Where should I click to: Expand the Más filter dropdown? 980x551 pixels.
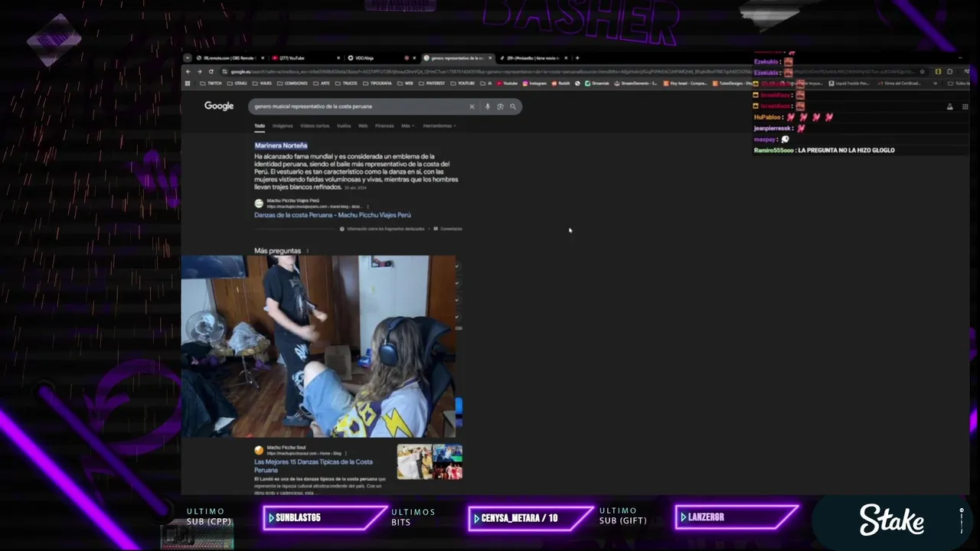pyautogui.click(x=407, y=126)
